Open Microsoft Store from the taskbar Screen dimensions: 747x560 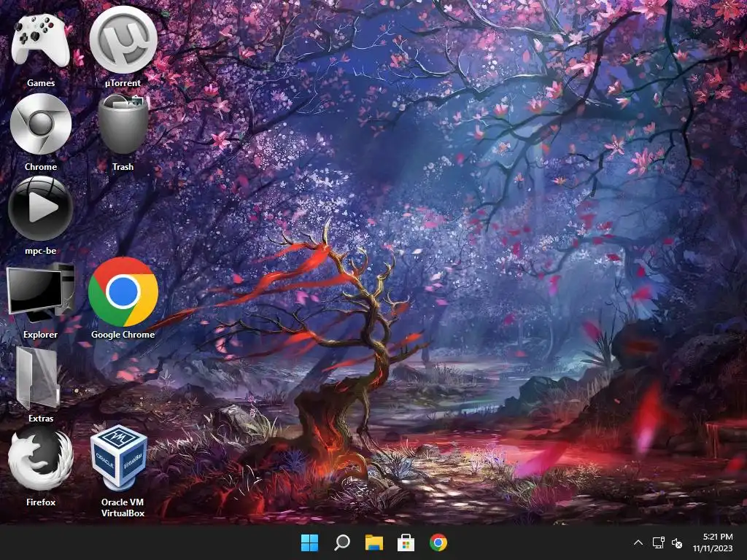pyautogui.click(x=406, y=542)
